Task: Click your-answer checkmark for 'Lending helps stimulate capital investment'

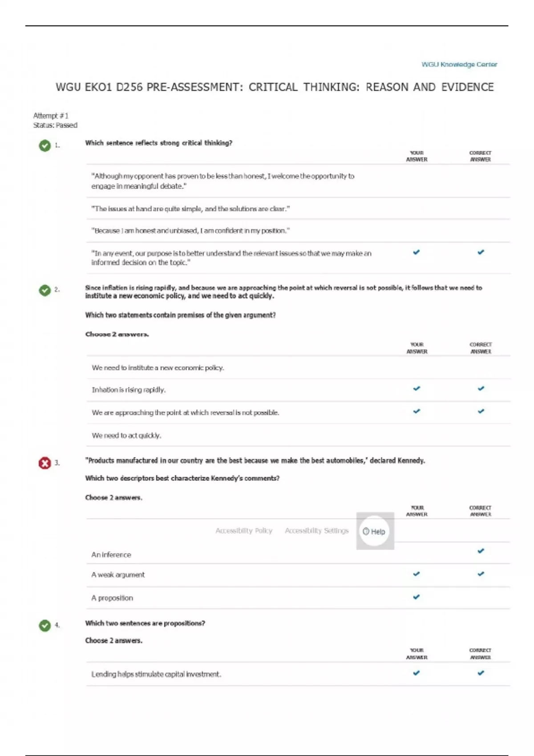Action: coord(417,673)
